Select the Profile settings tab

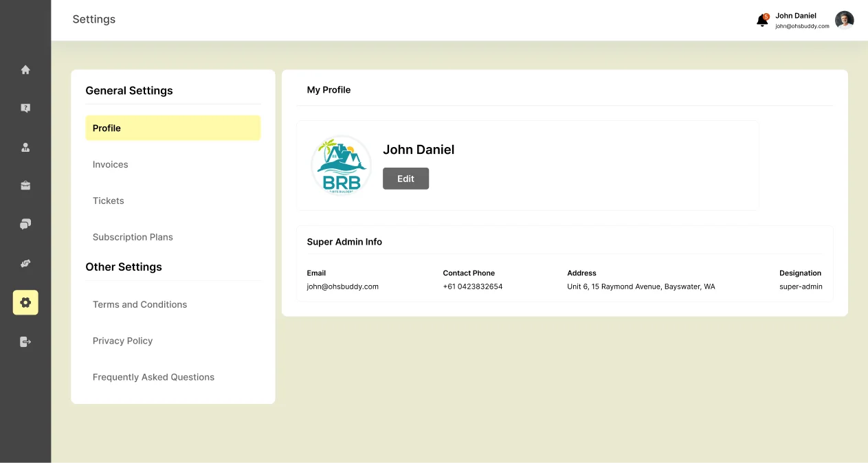[x=173, y=128]
